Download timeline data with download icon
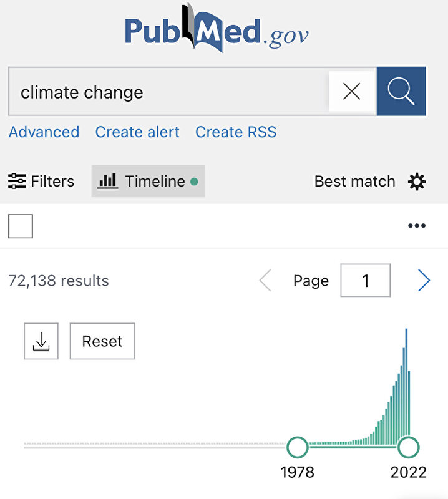Screen dimensions: 448x499 41,341
